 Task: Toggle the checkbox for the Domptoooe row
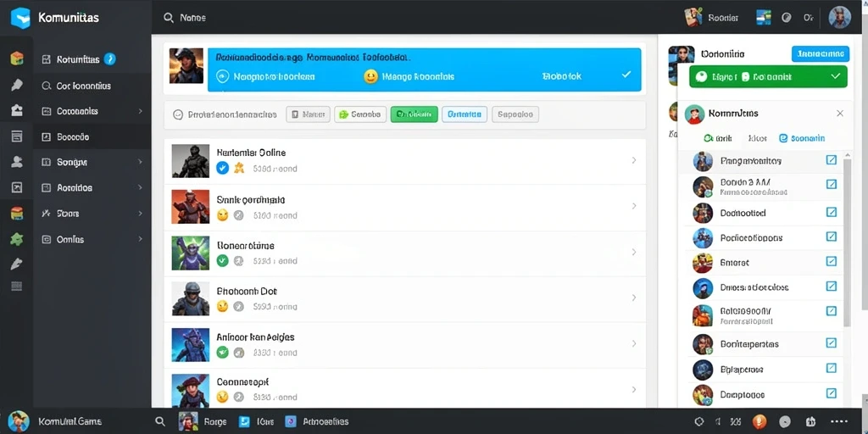point(831,393)
